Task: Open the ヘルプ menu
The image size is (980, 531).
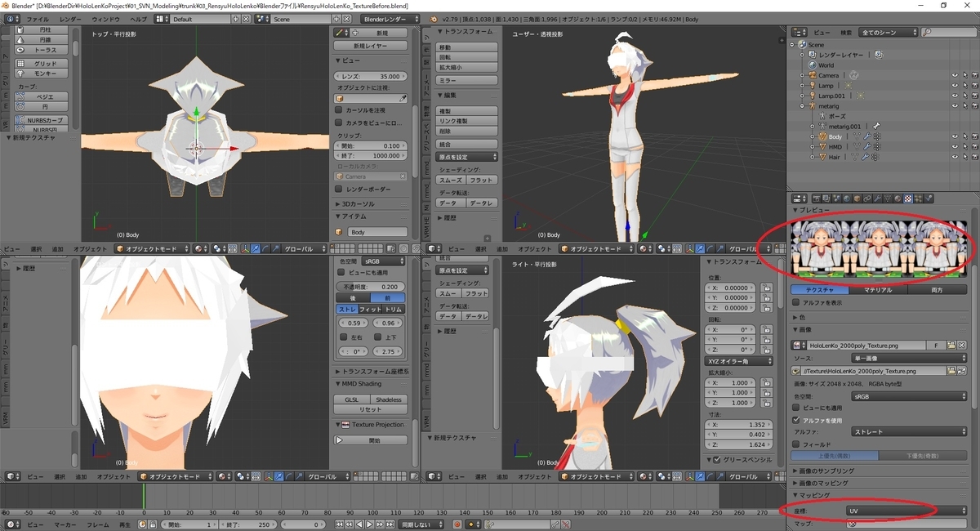Action: (139, 19)
